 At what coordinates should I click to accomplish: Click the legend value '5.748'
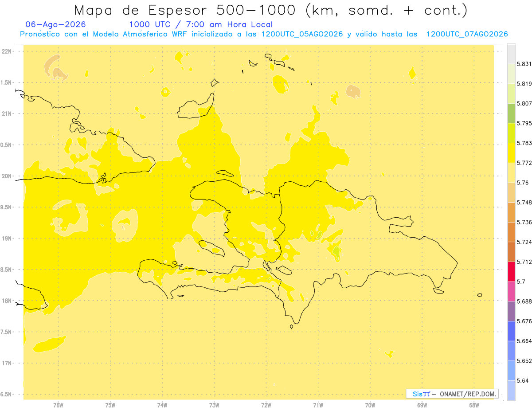(x=524, y=202)
